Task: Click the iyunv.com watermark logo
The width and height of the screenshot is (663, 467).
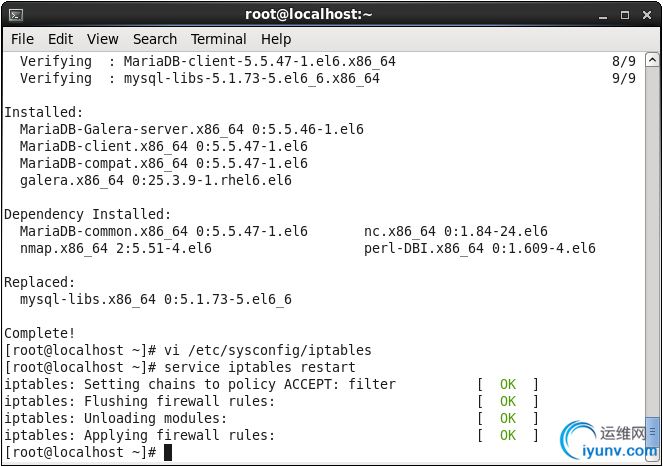Action: click(610, 440)
